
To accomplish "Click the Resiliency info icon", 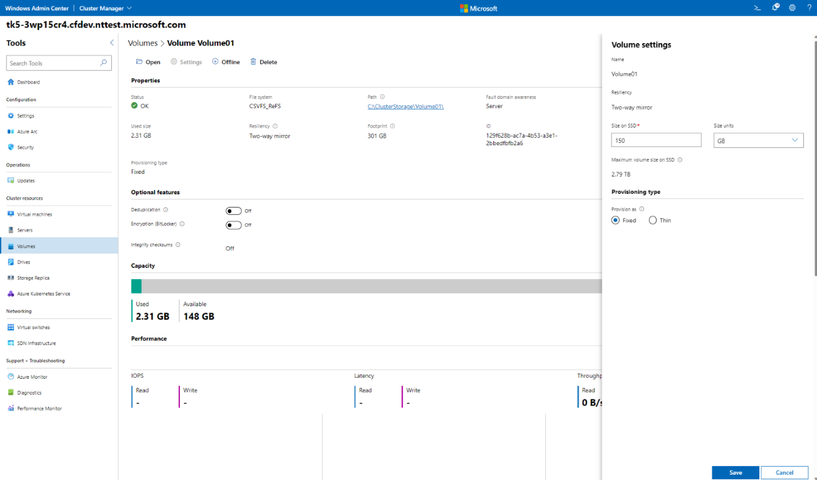I will 275,126.
